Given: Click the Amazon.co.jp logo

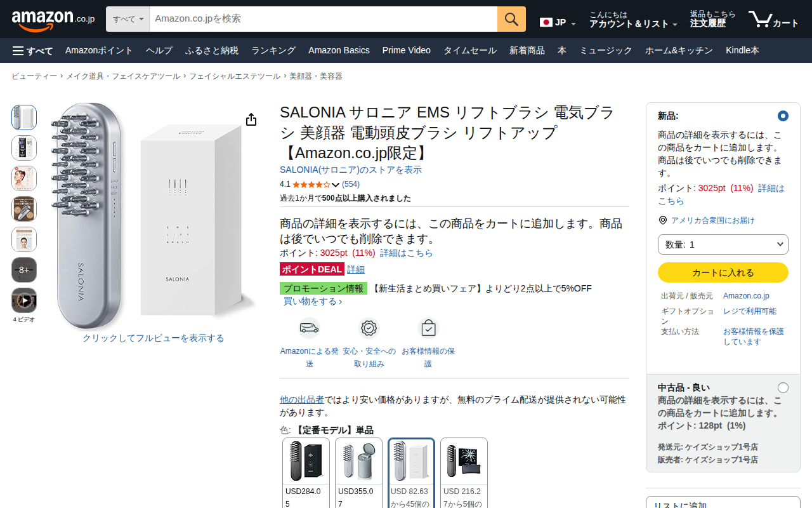Looking at the screenshot, I should click(x=53, y=19).
